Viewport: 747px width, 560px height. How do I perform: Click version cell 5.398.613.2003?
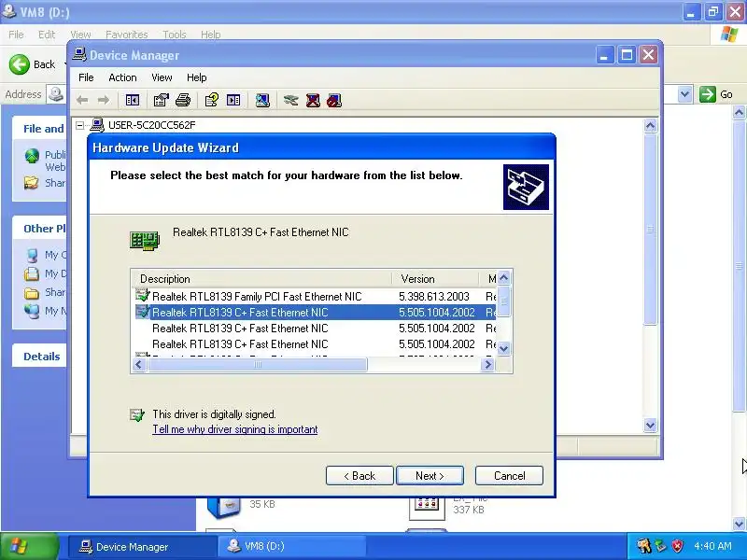click(434, 296)
